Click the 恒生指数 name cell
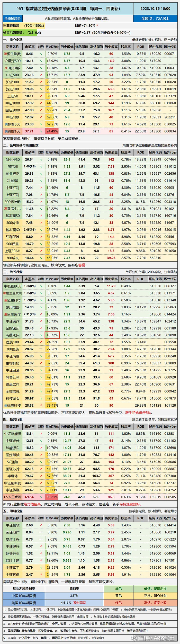 click(13, 54)
